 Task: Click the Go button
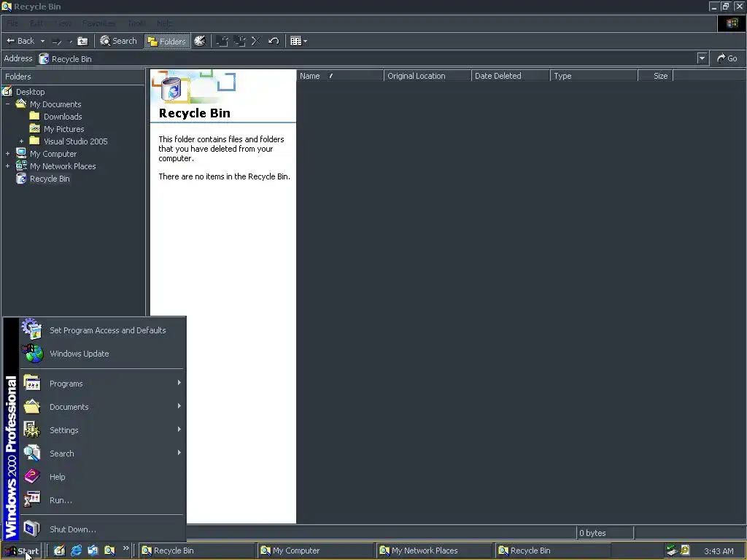click(727, 58)
